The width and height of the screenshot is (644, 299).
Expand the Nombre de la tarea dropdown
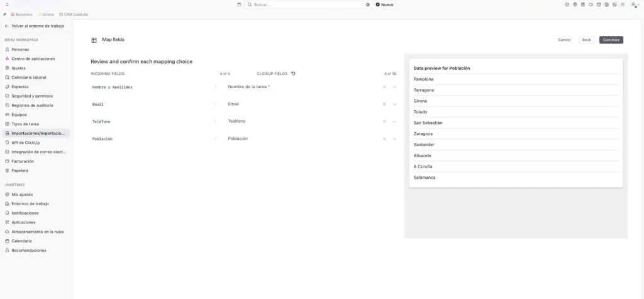pos(394,87)
